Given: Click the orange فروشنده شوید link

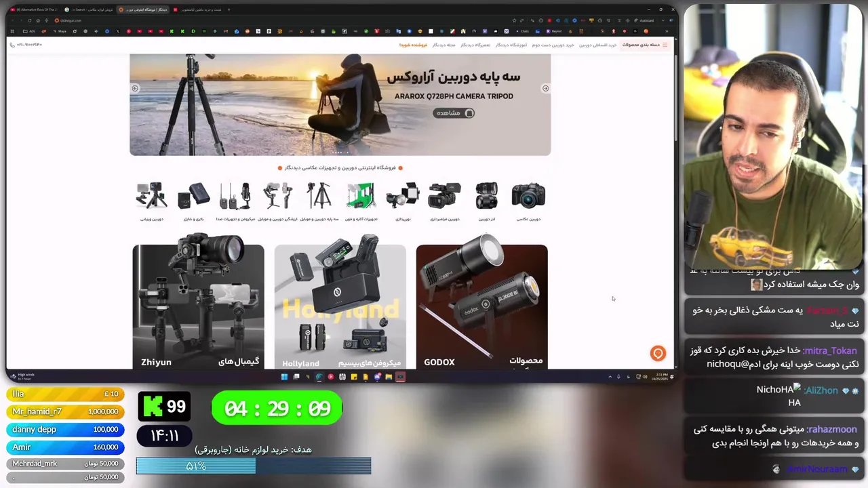Looking at the screenshot, I should [413, 45].
